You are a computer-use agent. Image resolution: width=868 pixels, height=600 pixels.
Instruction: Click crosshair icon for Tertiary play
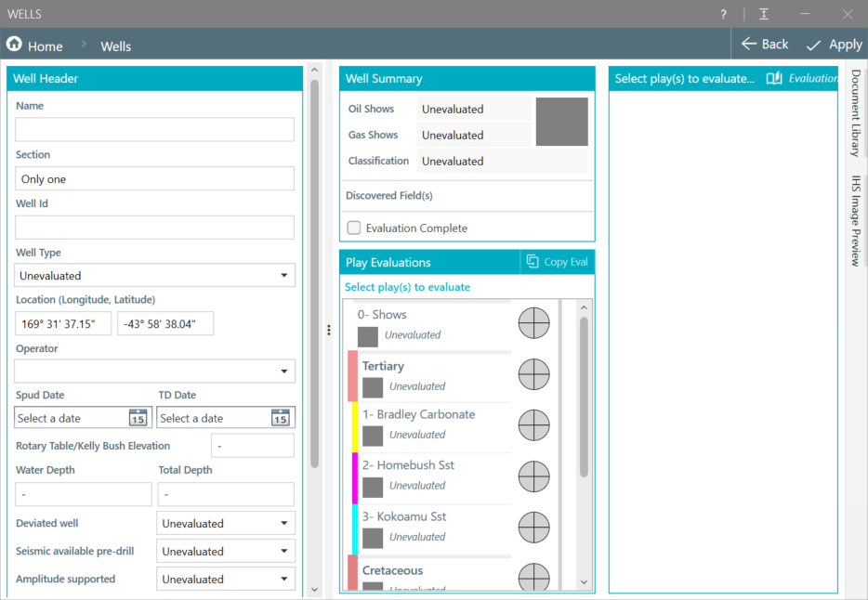pos(533,374)
